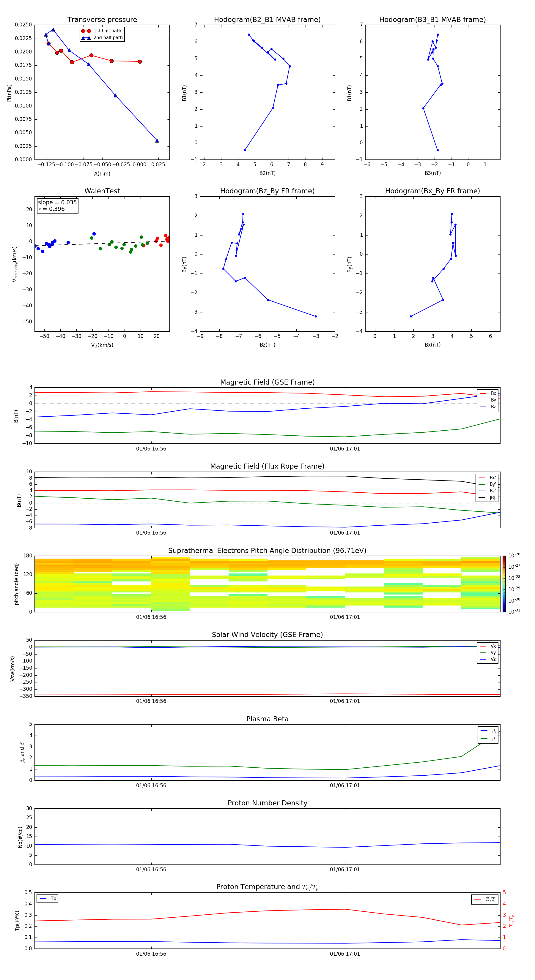
Task: Click the 'r = 0.396' annotation
Action: click(x=51, y=209)
